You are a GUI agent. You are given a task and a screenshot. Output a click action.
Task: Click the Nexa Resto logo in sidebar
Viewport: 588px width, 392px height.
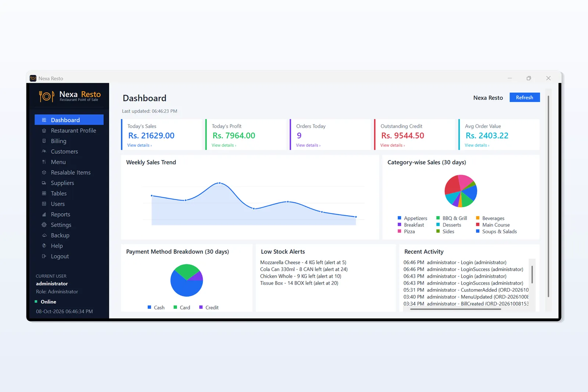tap(70, 96)
